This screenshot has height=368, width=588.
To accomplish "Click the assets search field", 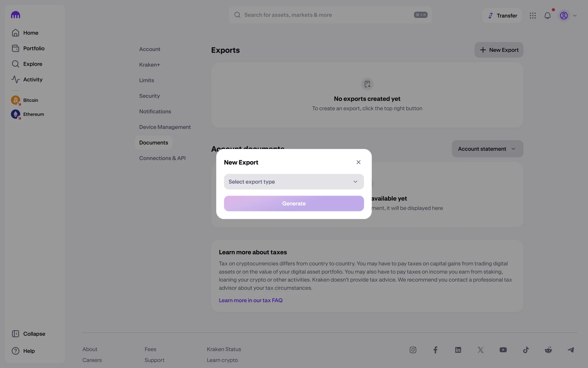I will (328, 15).
